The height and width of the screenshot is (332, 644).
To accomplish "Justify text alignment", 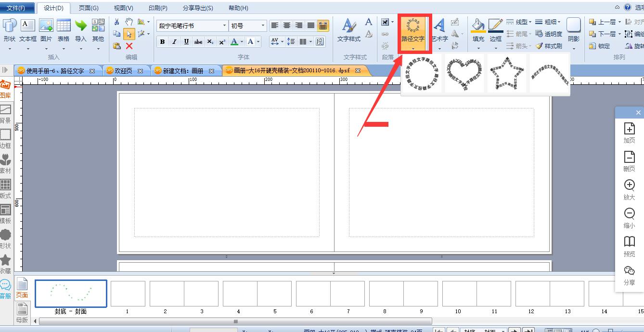I will 311,26.
